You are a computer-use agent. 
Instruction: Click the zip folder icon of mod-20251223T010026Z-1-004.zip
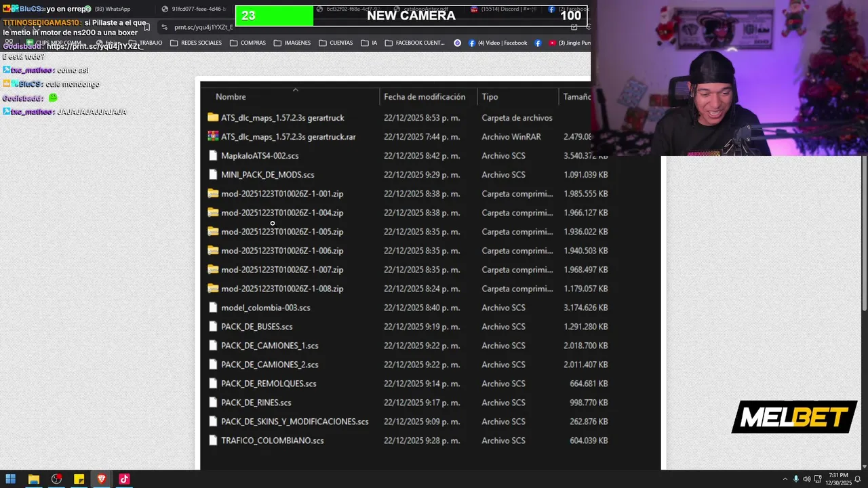click(x=213, y=212)
